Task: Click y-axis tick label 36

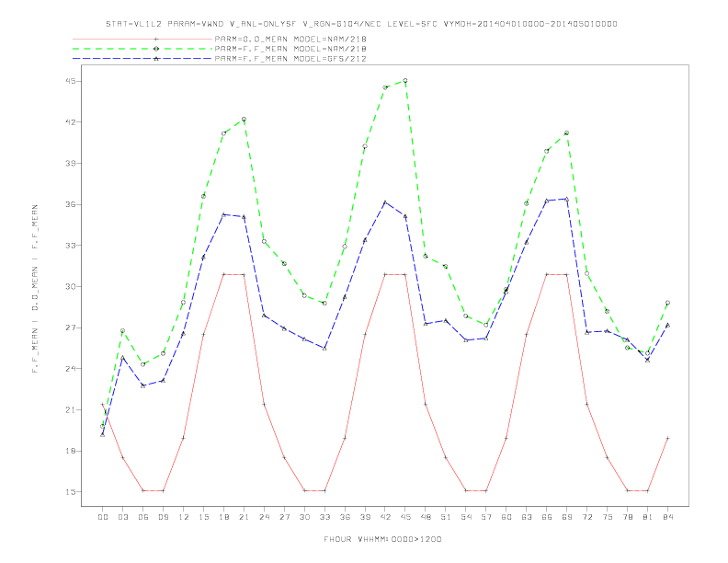Action: click(x=71, y=204)
